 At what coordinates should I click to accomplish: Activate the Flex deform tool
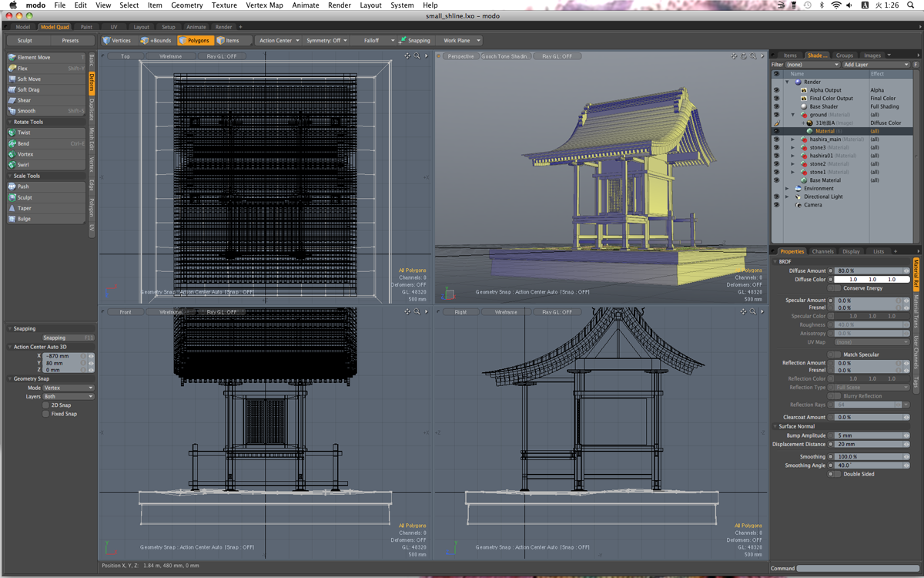point(23,69)
